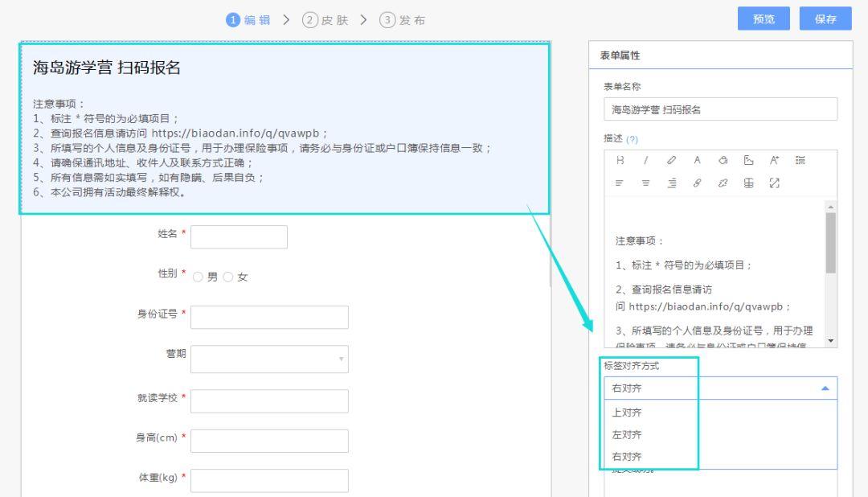Apply bold formatting in the description editor
The height and width of the screenshot is (497, 868).
coord(620,160)
